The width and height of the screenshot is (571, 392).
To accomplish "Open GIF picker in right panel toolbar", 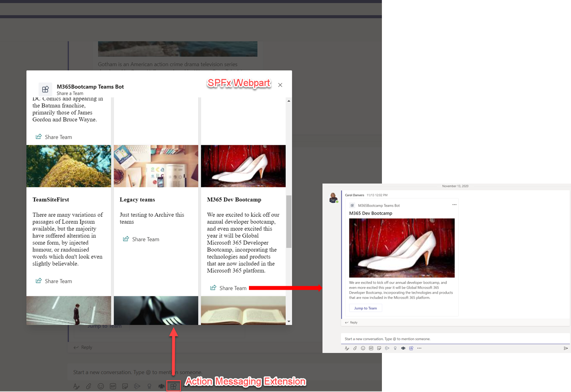I will click(x=371, y=348).
